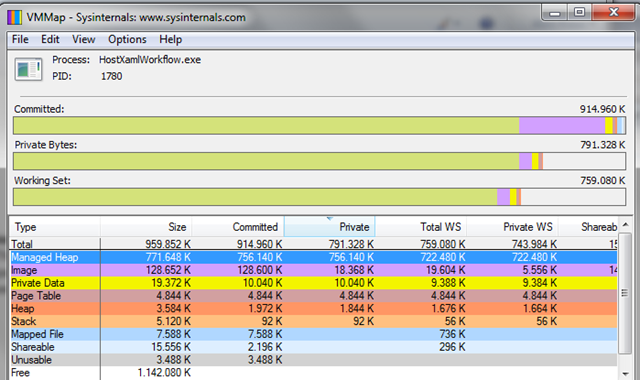This screenshot has width=640, height=380.
Task: Click the yellow Private Data segment in Committed bar
Action: click(x=609, y=126)
